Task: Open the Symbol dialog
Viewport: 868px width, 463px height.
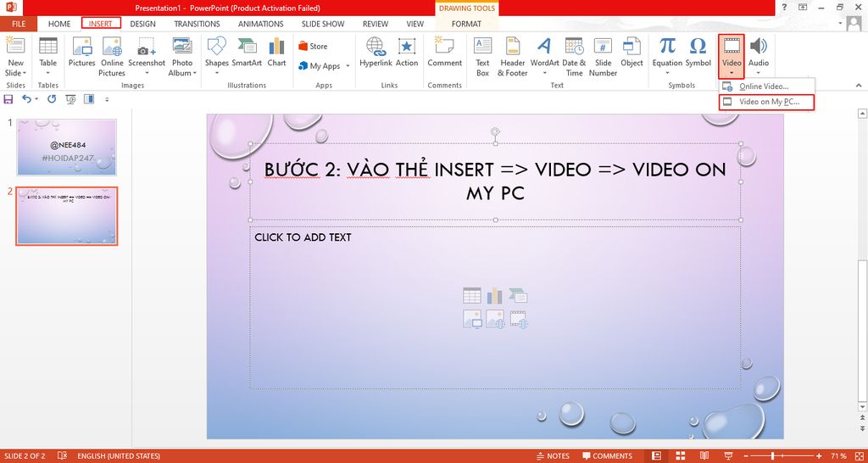Action: coord(698,53)
